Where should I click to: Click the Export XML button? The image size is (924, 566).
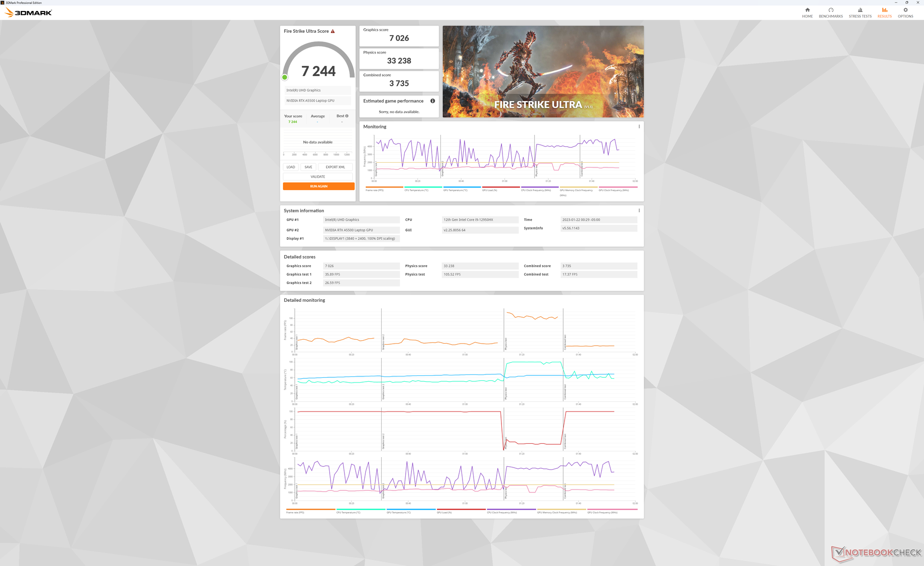click(x=335, y=167)
